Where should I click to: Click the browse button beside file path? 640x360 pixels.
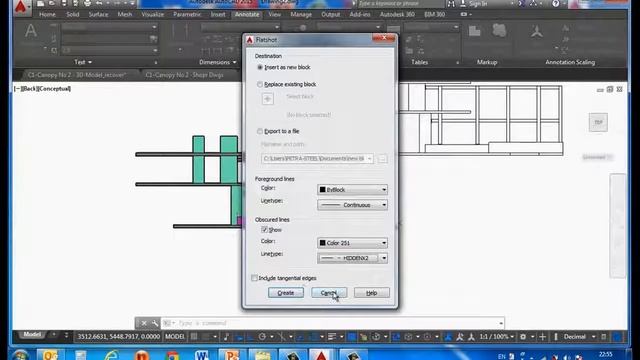pyautogui.click(x=382, y=158)
